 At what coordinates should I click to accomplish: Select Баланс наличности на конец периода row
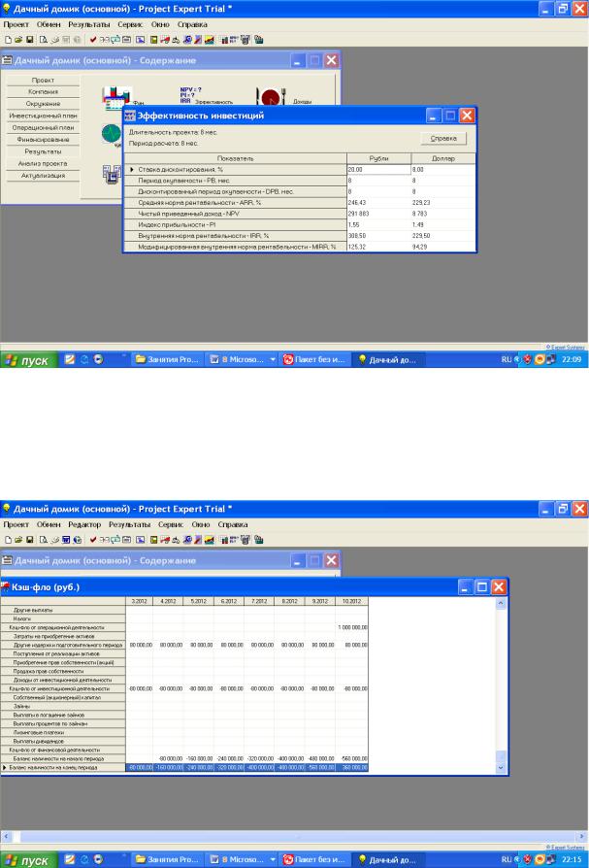point(63,768)
